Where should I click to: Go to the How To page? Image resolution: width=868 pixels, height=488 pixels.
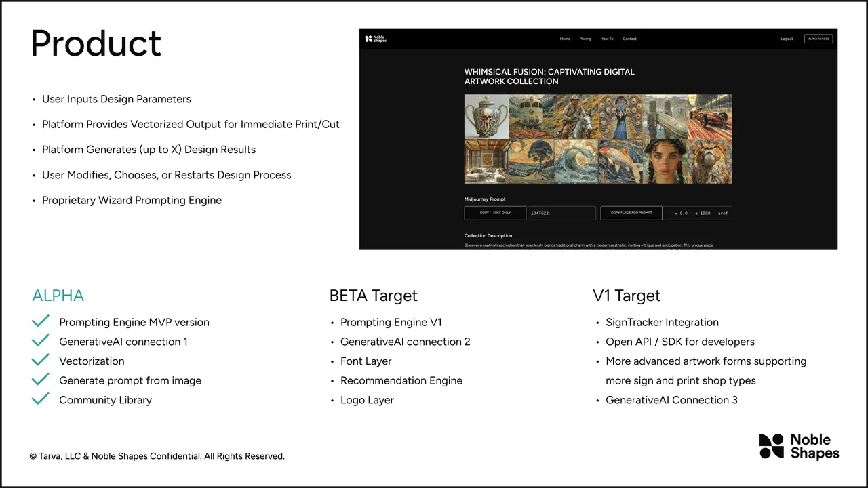(x=607, y=39)
